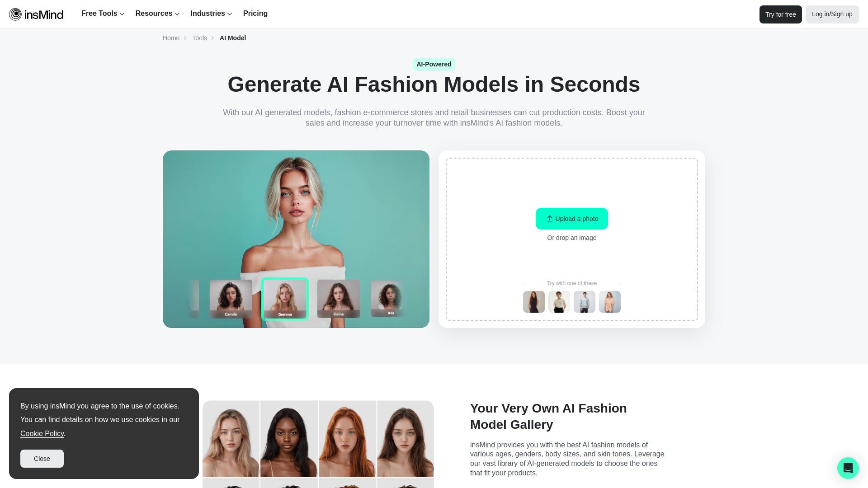The image size is (868, 488).
Task: Click the Cookie Policy link
Action: tap(42, 433)
